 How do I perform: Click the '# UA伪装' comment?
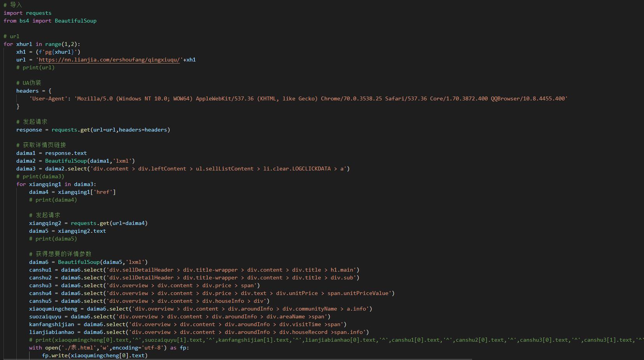coord(28,83)
